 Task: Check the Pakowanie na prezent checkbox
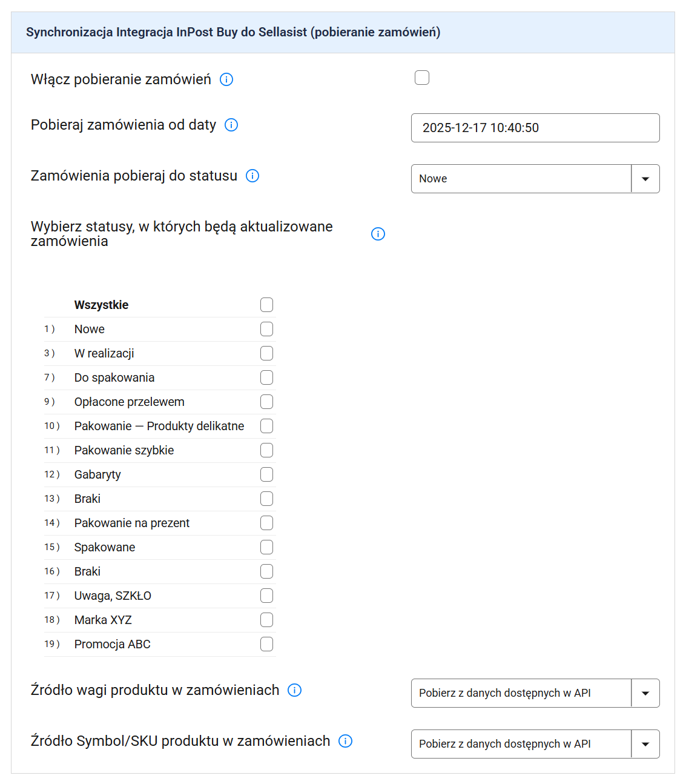click(x=266, y=523)
